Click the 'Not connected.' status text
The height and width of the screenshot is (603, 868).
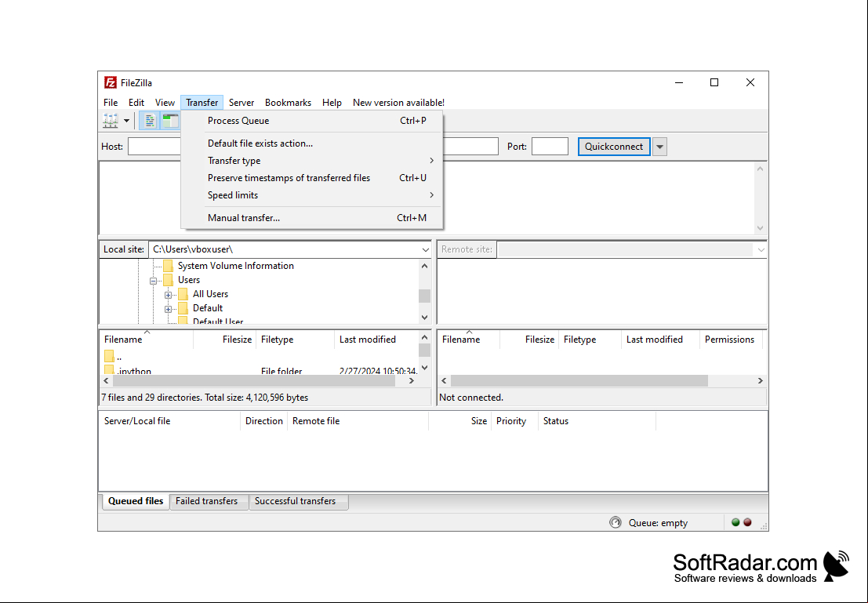471,398
